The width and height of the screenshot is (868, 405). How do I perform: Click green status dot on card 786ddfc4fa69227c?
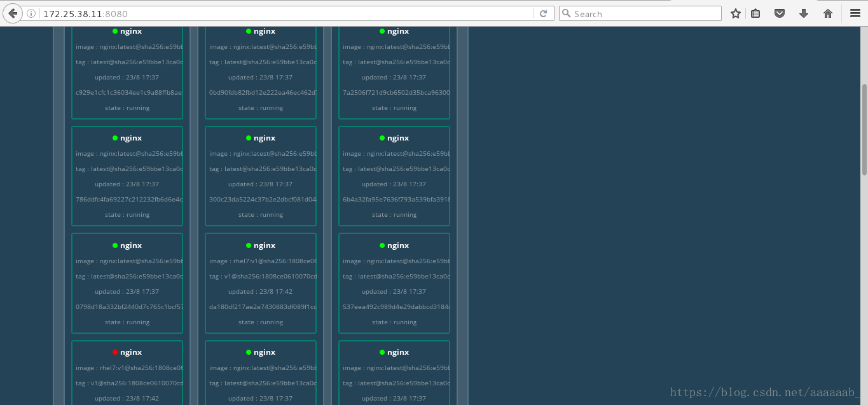click(x=115, y=138)
